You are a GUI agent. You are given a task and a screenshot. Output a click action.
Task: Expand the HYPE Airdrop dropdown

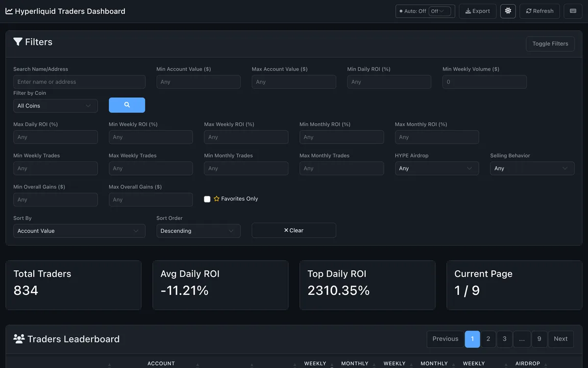tap(437, 168)
